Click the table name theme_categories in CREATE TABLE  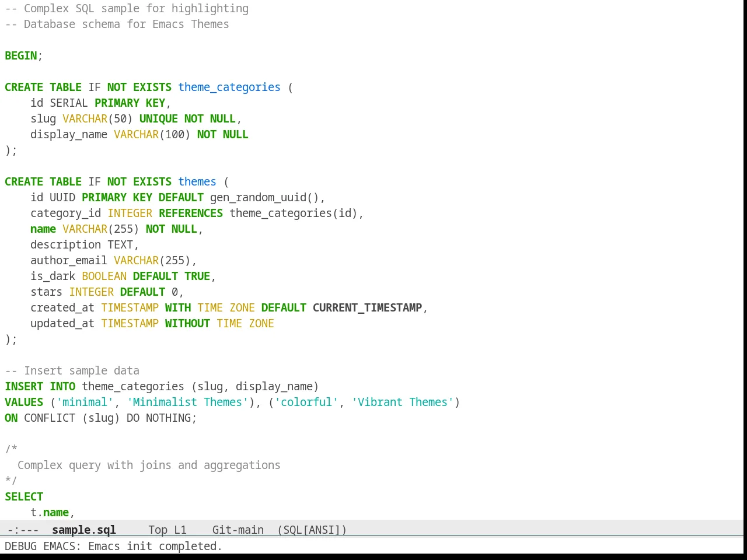point(229,87)
